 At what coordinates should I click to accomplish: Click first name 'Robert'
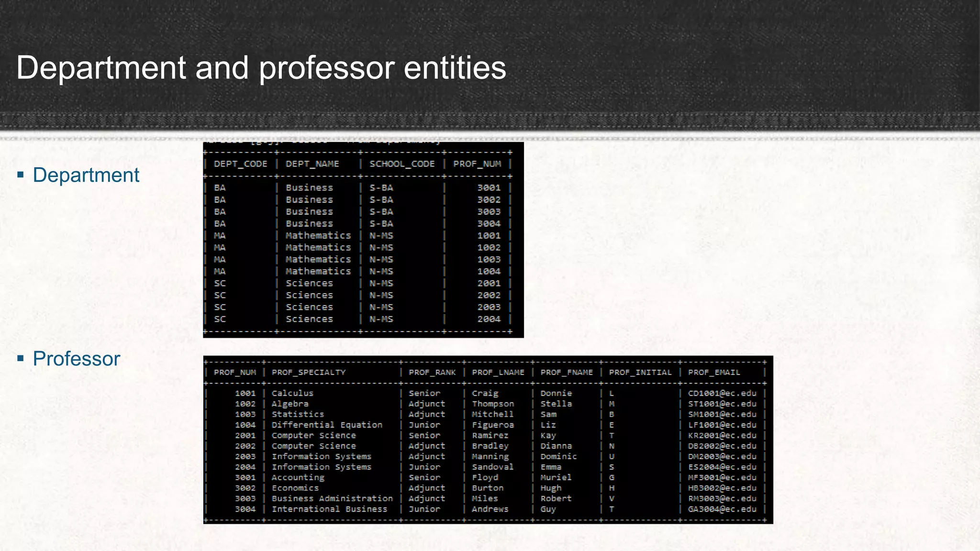556,498
